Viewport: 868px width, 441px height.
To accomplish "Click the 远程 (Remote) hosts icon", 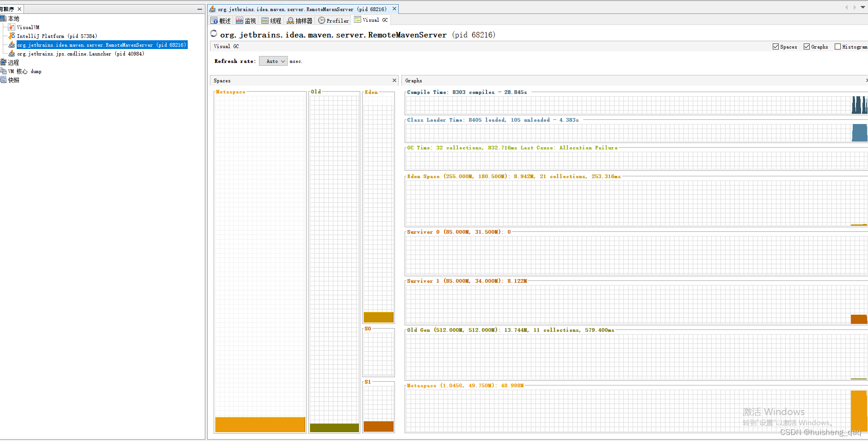I will [x=3, y=62].
